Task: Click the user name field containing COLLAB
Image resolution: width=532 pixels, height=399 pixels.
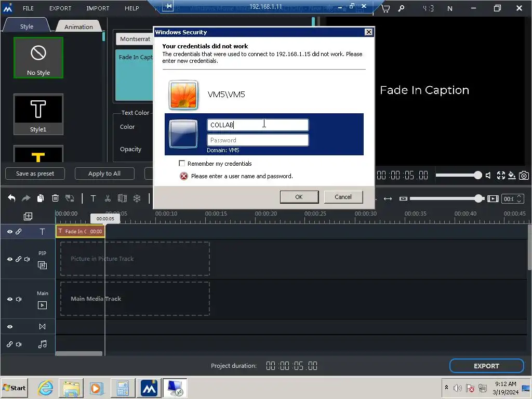Action: point(258,125)
